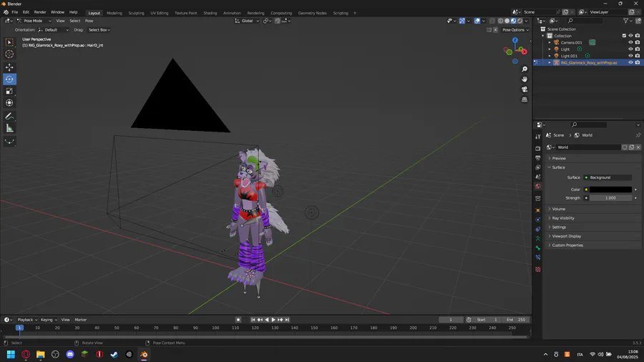Screen dimensions: 644x362
Task: Open the Global transform orientation dropdown
Action: click(x=247, y=21)
